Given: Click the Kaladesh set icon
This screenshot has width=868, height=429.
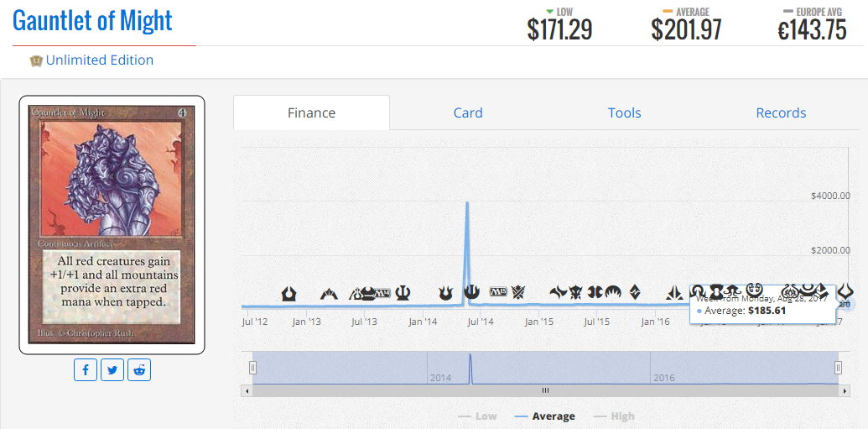Looking at the screenshot, I should click(755, 290).
